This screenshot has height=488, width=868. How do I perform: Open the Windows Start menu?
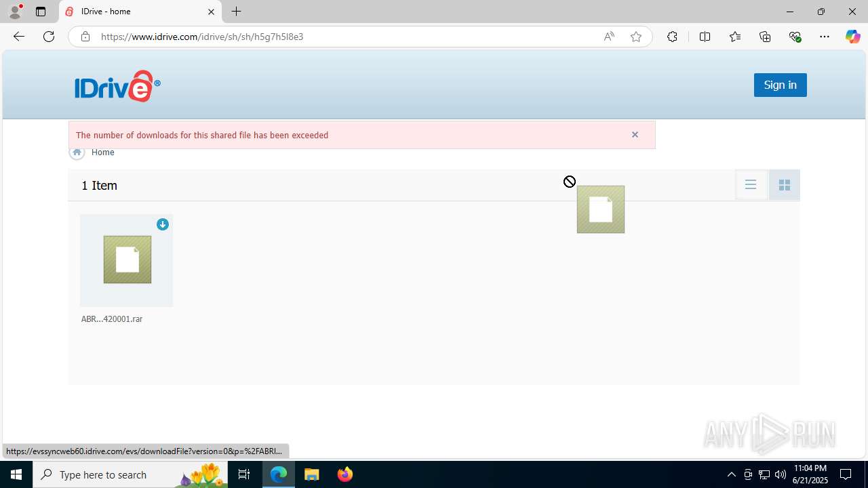click(16, 474)
